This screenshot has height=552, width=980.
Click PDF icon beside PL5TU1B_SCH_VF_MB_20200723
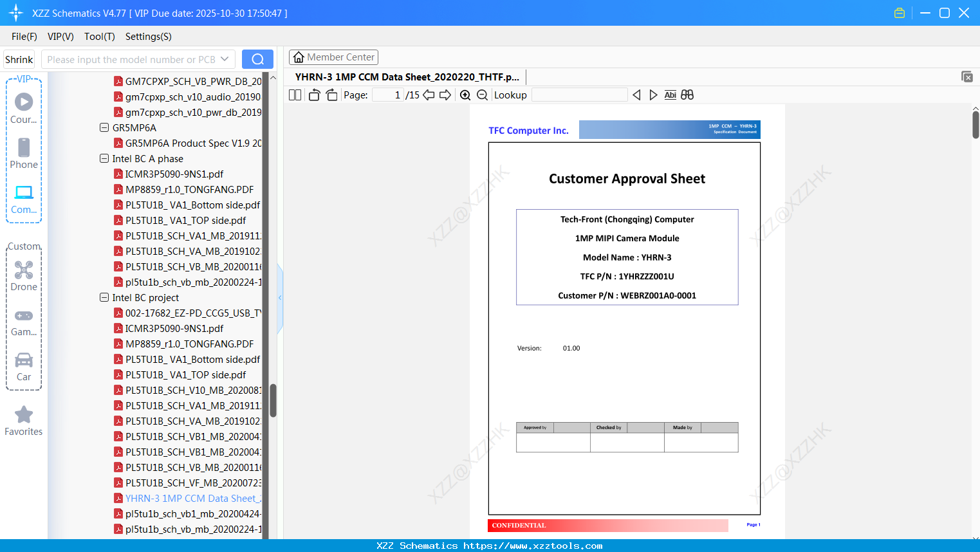click(x=118, y=483)
